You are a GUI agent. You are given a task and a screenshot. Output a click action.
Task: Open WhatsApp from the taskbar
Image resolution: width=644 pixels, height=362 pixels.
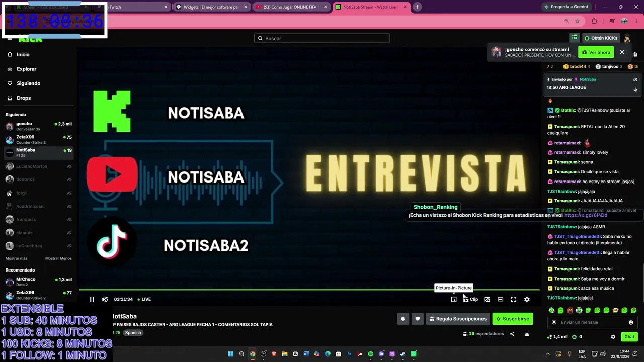pos(414,354)
